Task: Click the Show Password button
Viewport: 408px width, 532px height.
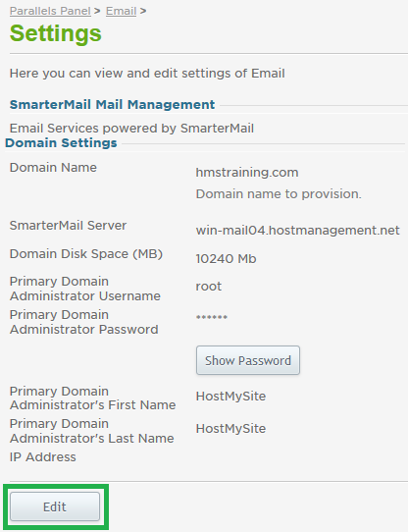Action: pos(248,360)
